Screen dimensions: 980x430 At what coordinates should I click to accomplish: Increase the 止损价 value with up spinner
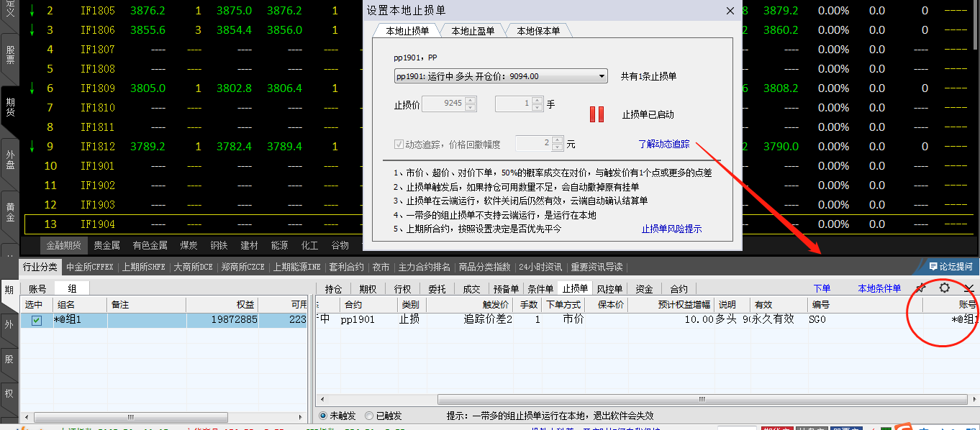coord(470,101)
